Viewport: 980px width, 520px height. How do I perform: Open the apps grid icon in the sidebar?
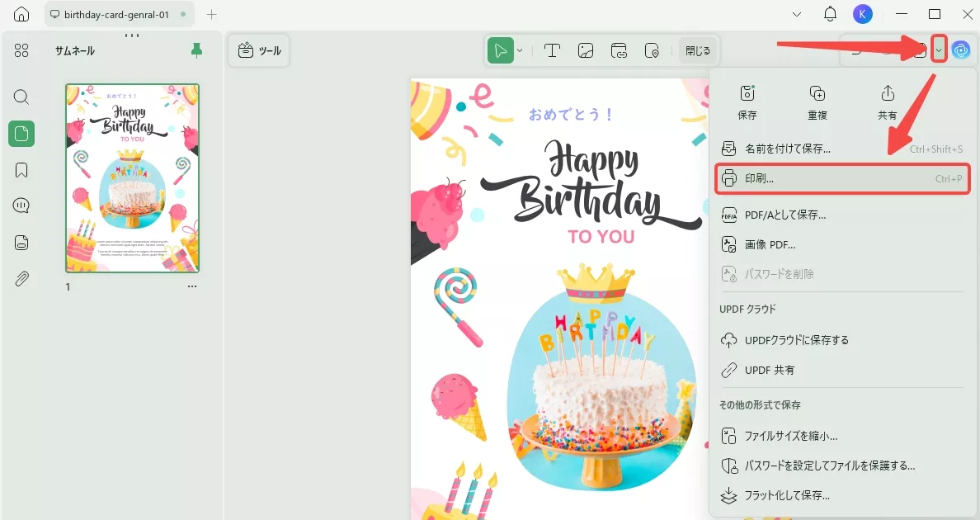[21, 50]
